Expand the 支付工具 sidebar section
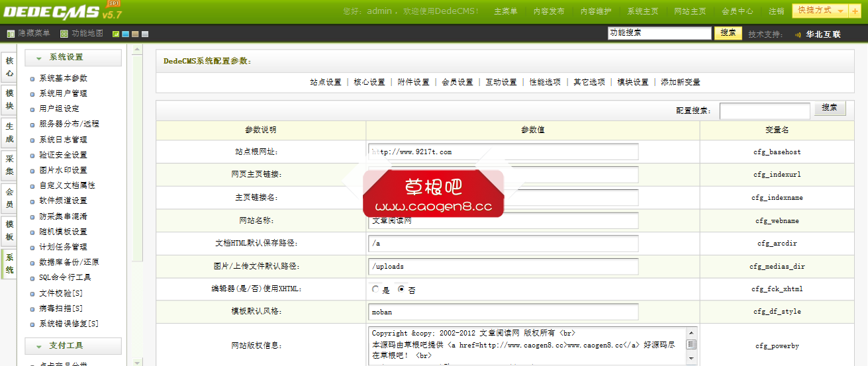 [x=73, y=345]
